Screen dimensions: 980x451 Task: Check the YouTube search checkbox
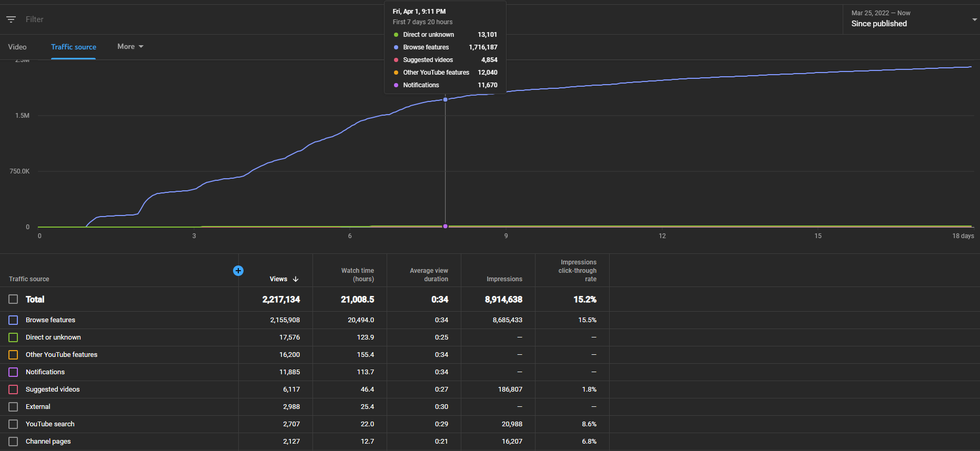(13, 424)
